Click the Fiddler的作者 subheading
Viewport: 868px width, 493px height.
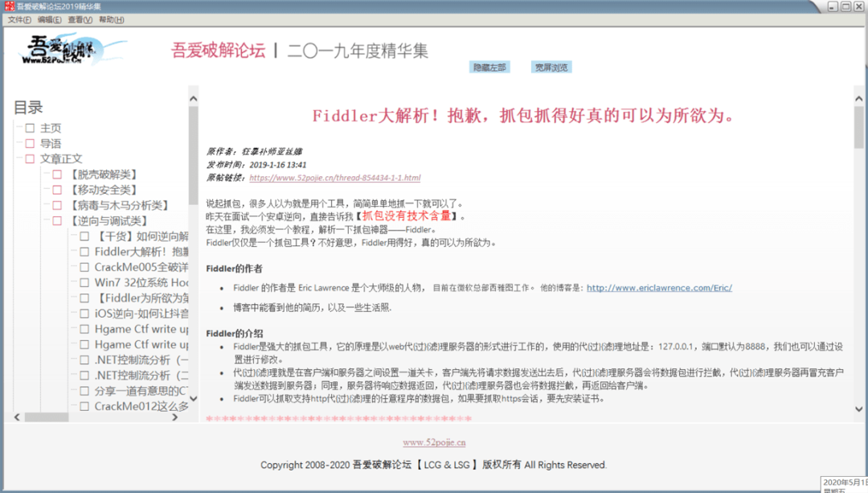click(x=234, y=269)
